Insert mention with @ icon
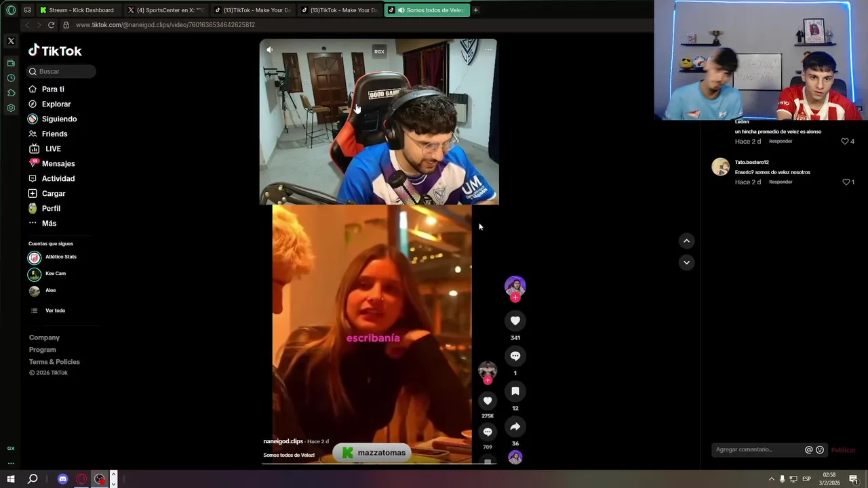Screen dimensions: 868x488 [x=808, y=450]
